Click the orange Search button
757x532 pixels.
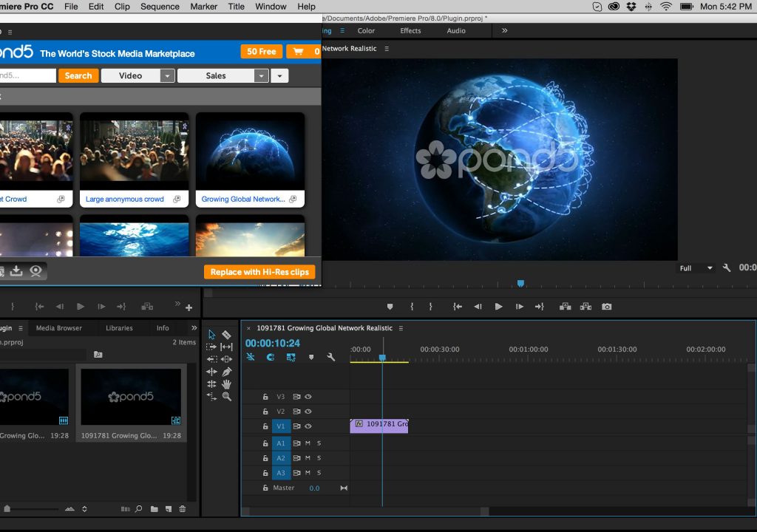click(78, 76)
